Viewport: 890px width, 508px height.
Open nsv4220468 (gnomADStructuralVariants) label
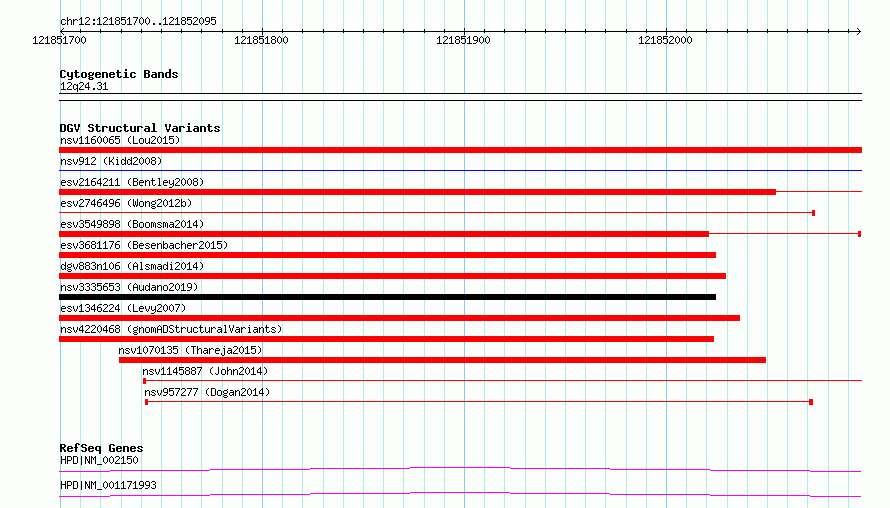pos(171,329)
